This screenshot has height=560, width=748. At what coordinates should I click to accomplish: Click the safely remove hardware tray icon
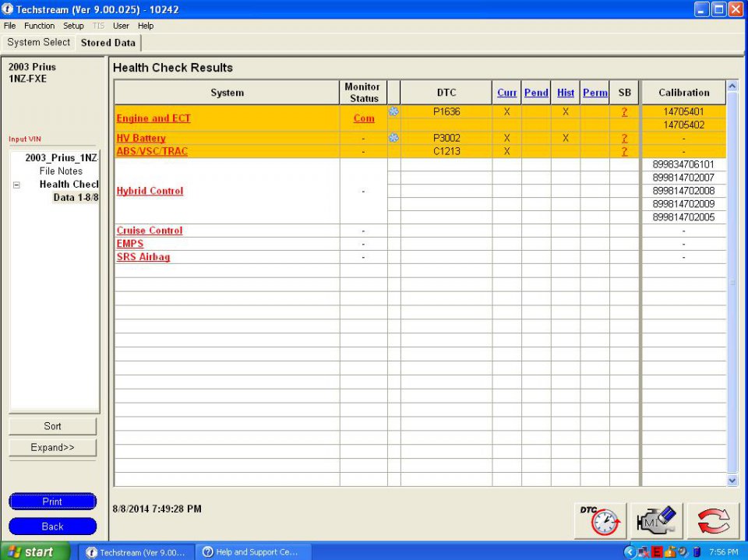tap(670, 552)
